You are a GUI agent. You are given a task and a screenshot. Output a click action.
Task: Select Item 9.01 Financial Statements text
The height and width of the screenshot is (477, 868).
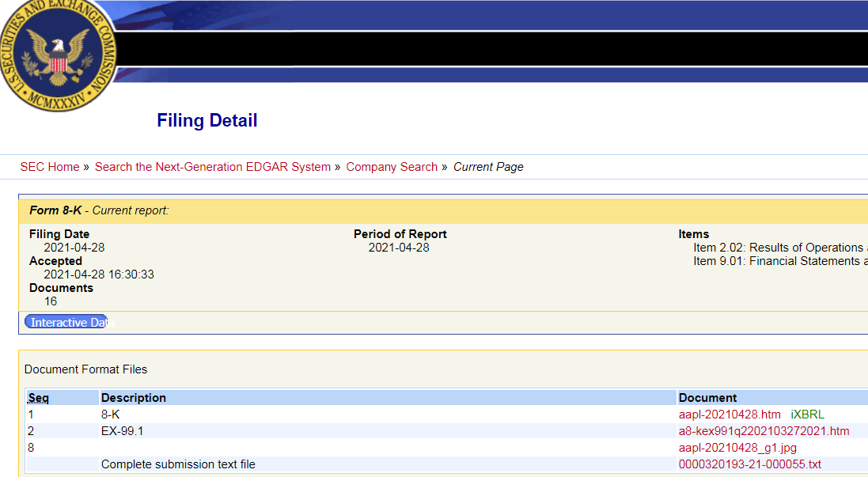coord(780,261)
